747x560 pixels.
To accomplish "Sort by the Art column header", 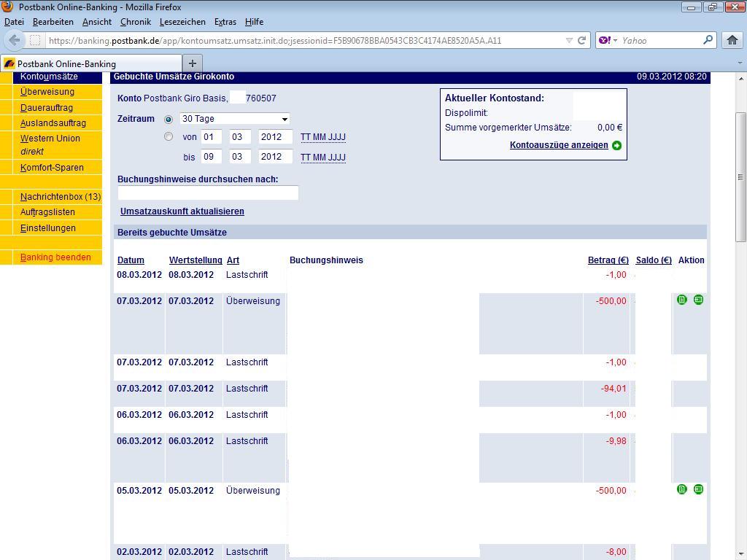I will tap(233, 260).
